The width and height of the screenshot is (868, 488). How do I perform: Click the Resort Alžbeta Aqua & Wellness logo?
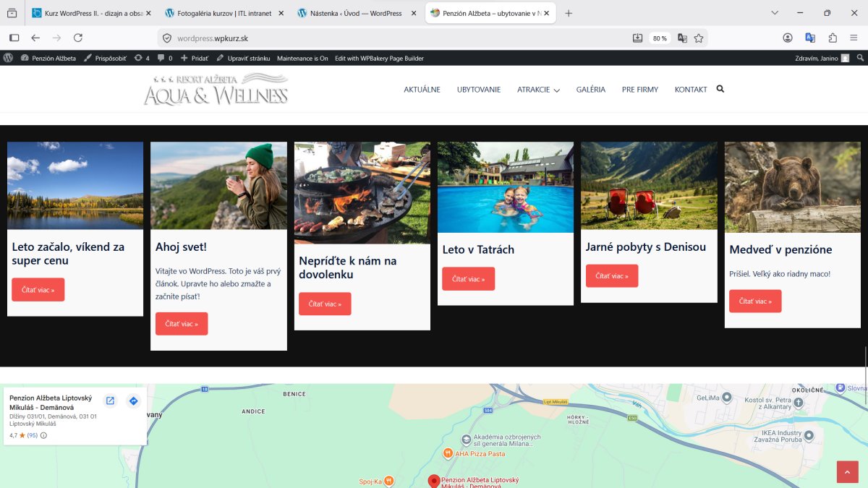[x=216, y=89]
